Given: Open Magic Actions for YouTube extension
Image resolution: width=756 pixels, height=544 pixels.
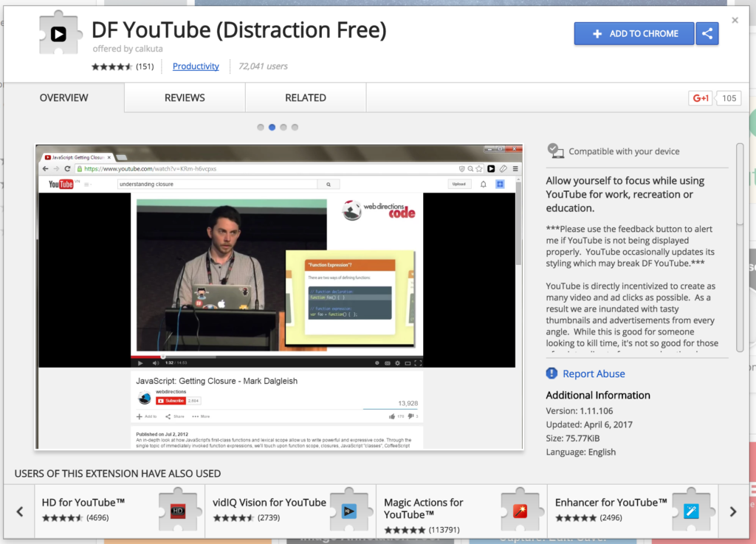Looking at the screenshot, I should 461,512.
